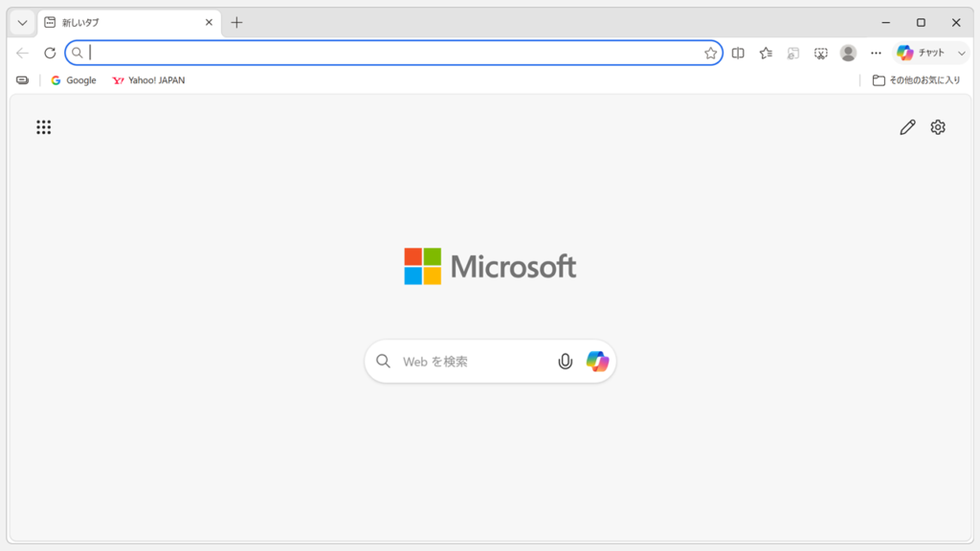Open Copilot チャット button
Viewport: 980px width, 551px height.
(922, 54)
